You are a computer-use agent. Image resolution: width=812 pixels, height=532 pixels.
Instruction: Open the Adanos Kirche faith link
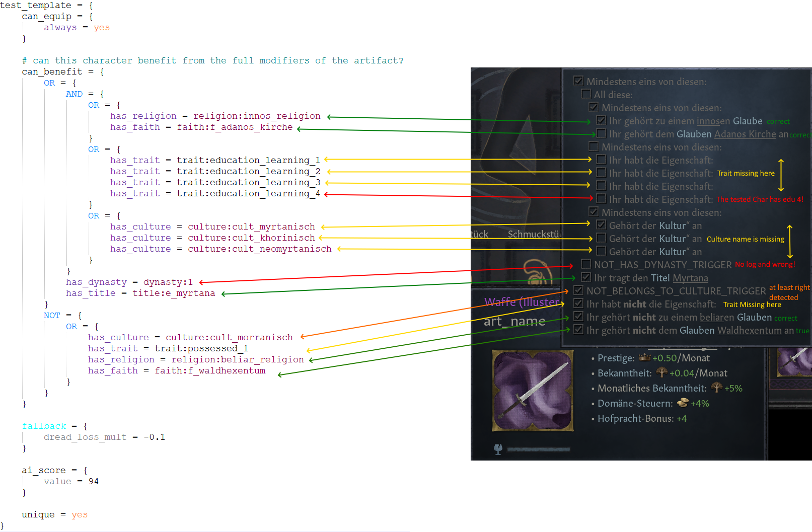(745, 134)
